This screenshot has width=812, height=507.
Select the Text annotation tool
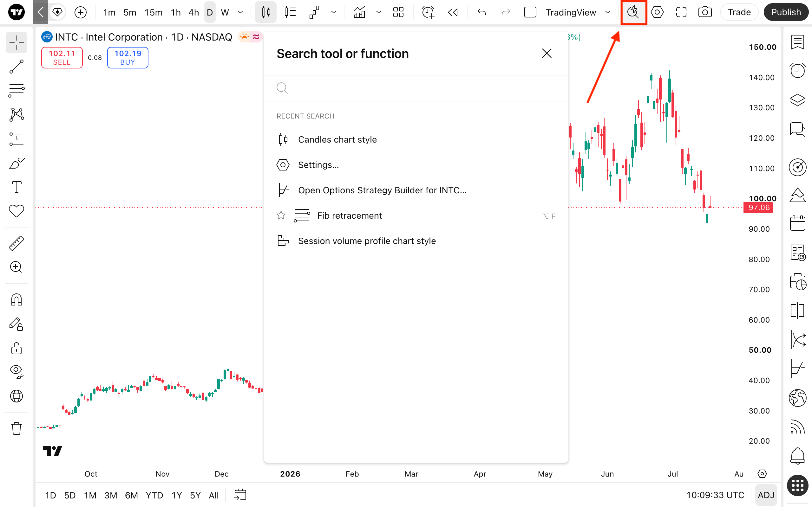coord(16,187)
